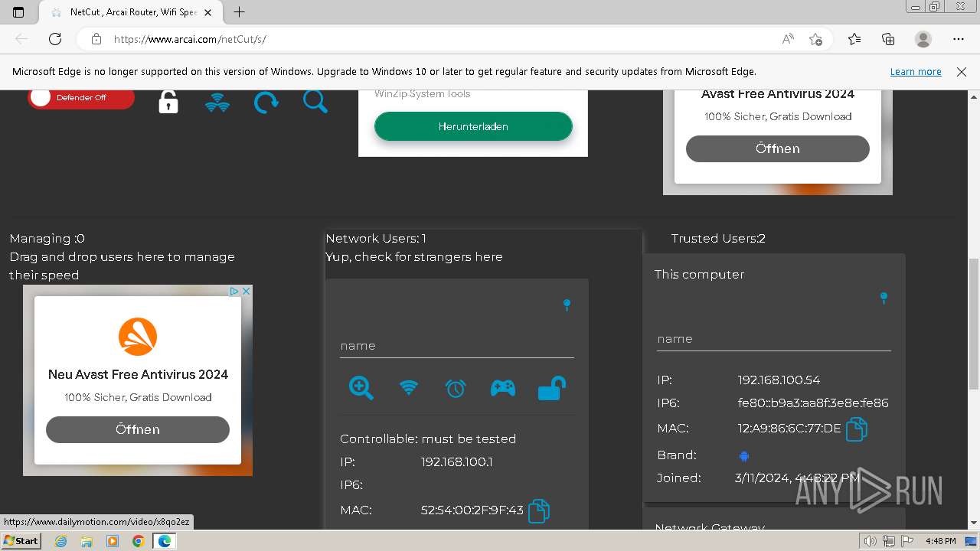
Task: Open the Favorites list icon
Action: tap(854, 39)
